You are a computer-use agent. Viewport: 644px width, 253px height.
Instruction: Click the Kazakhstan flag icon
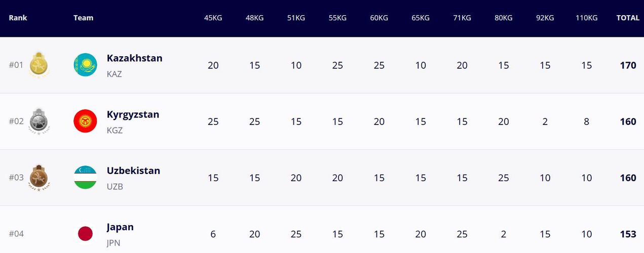(x=85, y=65)
